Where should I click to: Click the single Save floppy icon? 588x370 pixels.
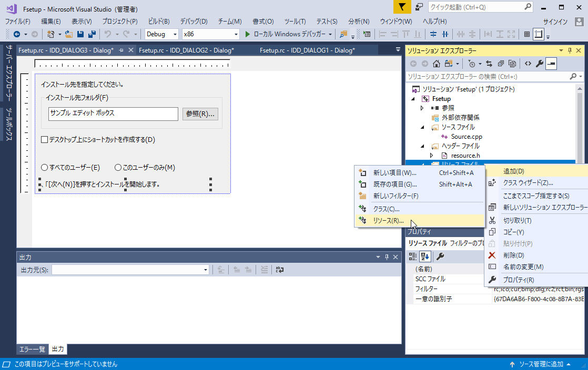[x=80, y=34]
